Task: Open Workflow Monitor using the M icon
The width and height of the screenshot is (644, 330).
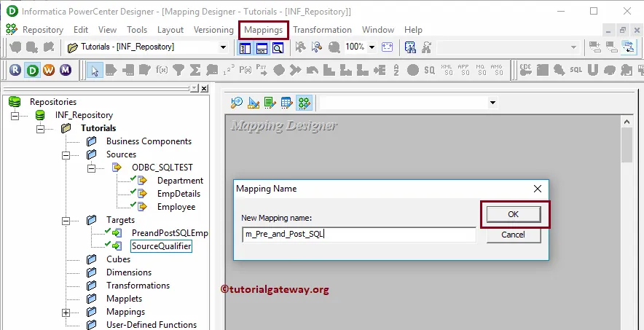Action: click(66, 70)
